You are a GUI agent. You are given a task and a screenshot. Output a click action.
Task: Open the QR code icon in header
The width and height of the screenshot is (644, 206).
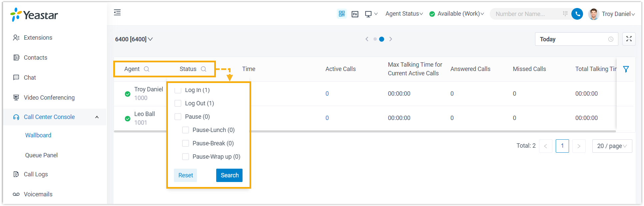click(341, 14)
